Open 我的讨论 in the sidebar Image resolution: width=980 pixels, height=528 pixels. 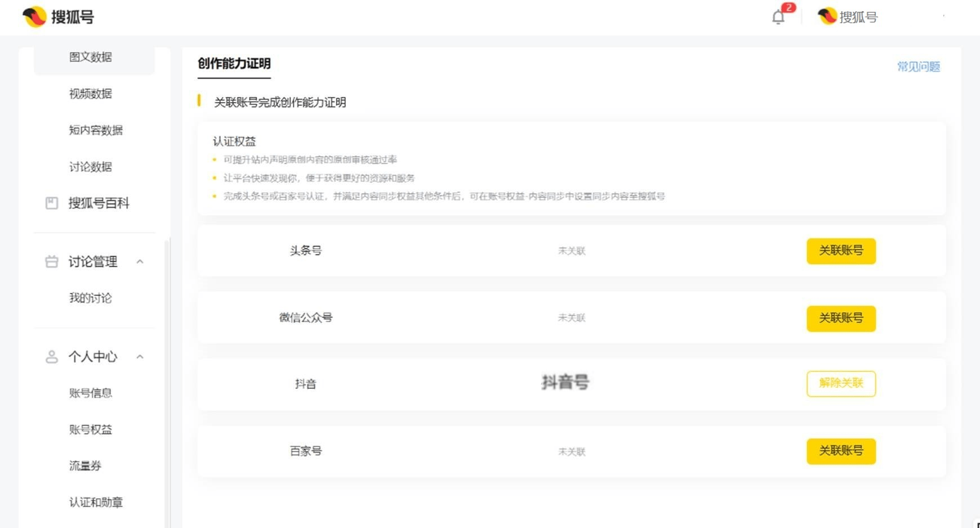click(x=91, y=298)
